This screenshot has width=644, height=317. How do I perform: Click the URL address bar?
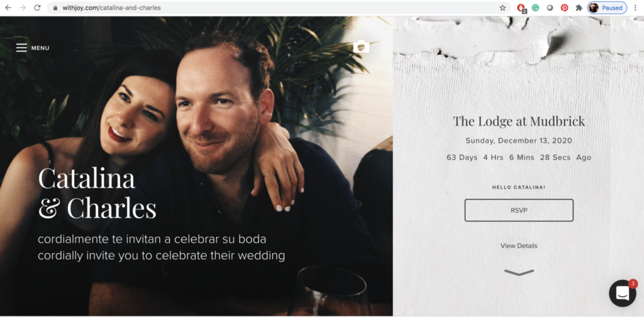pos(279,8)
